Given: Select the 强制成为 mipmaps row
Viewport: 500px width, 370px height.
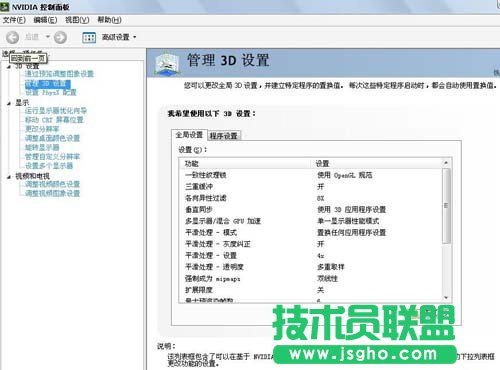Looking at the screenshot, I should 311,279.
